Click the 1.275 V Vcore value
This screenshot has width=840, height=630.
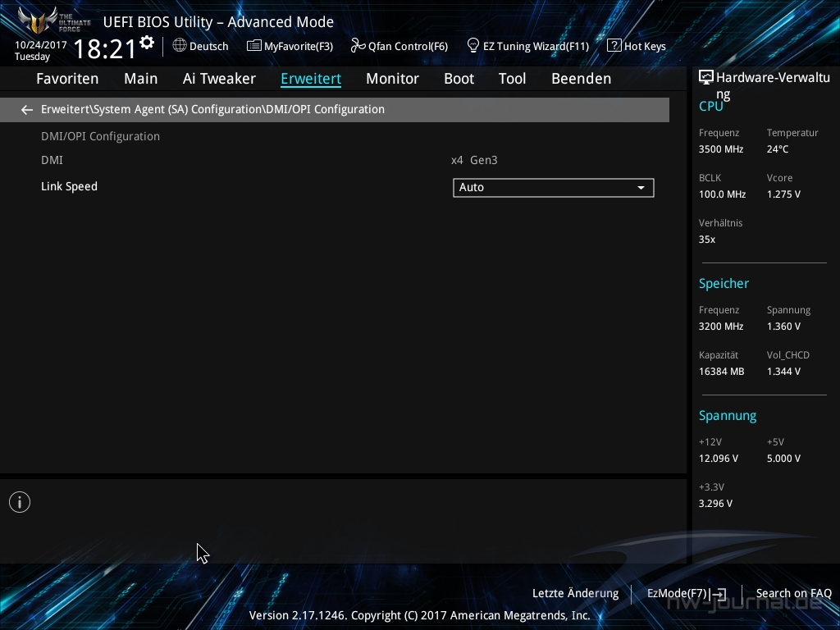[x=783, y=194]
